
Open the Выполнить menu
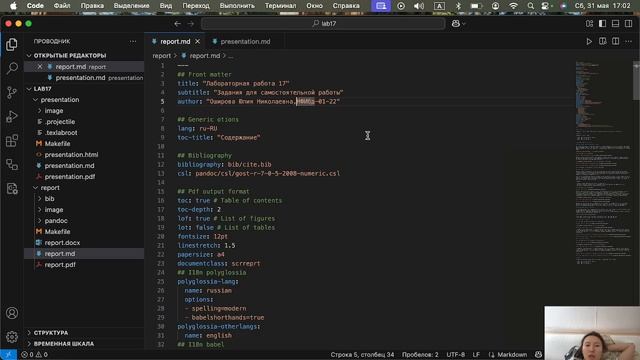click(237, 6)
